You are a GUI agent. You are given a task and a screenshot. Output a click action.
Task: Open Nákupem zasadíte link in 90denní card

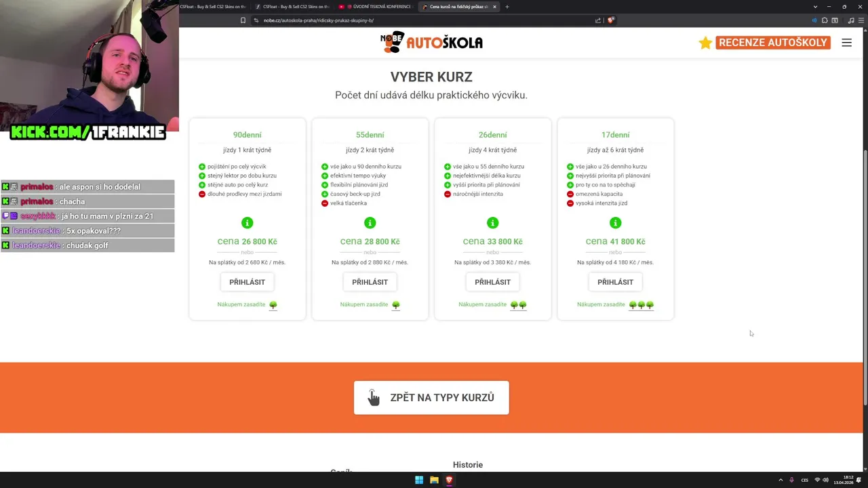point(241,304)
